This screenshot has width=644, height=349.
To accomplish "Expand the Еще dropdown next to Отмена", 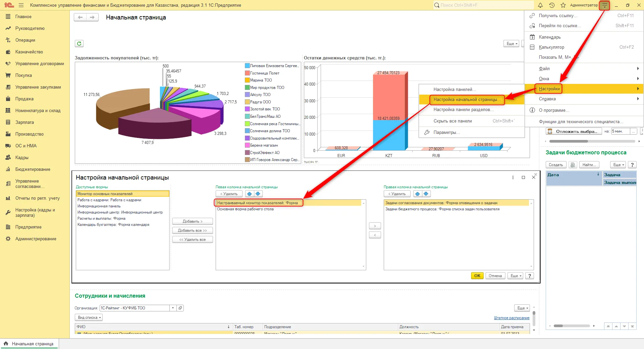I will click(x=516, y=276).
